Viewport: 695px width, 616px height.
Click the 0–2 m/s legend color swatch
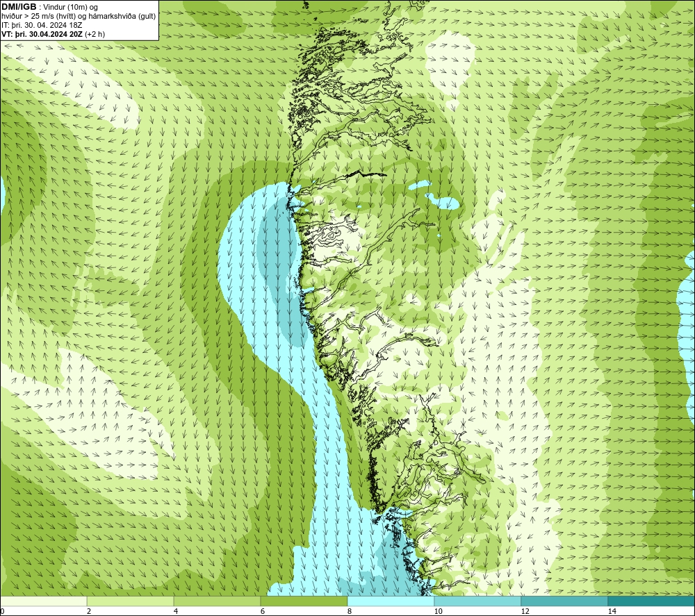click(43, 601)
